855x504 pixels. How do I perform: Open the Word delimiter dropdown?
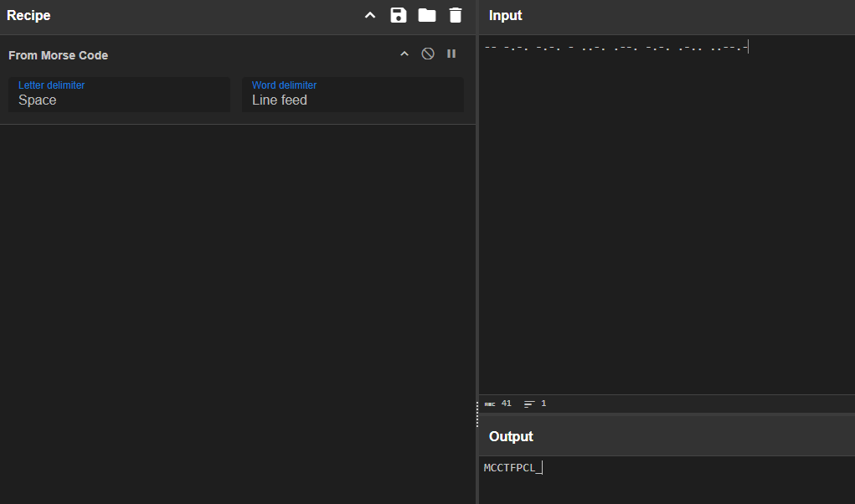tap(353, 95)
